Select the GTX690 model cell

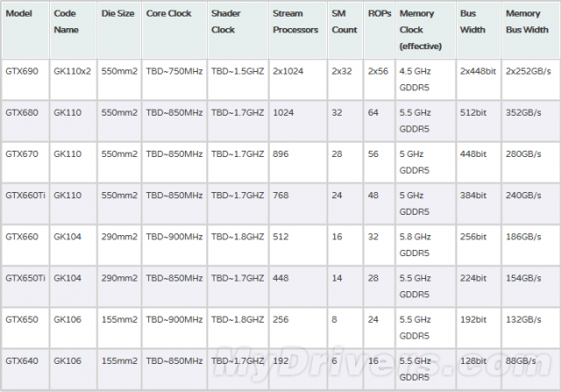click(25, 80)
